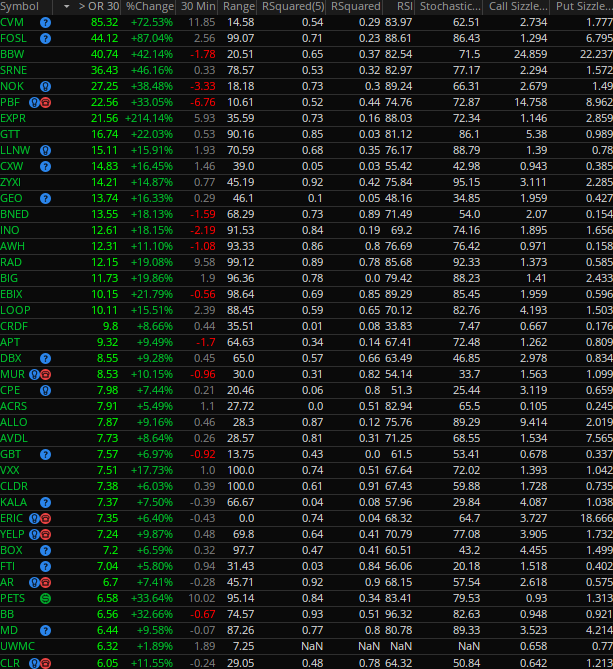Sort by the Symbol column header
Image resolution: width=613 pixels, height=669 pixels.
coord(20,7)
